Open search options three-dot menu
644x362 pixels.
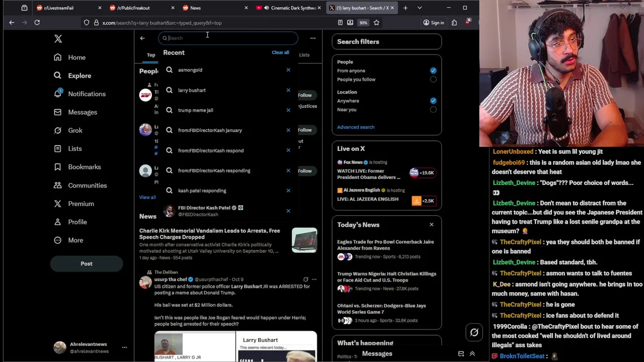click(x=313, y=38)
